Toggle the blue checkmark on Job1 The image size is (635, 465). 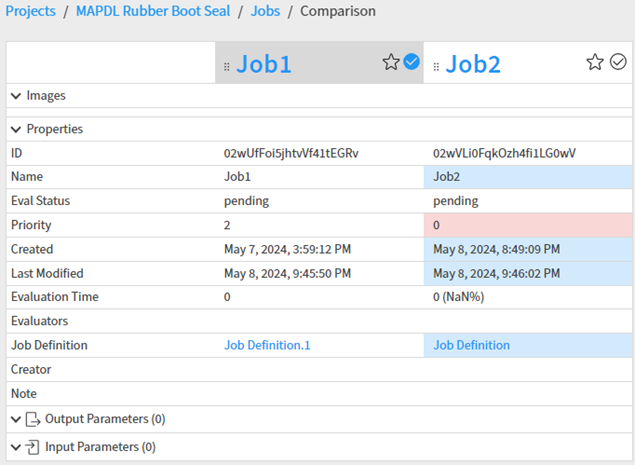click(411, 63)
